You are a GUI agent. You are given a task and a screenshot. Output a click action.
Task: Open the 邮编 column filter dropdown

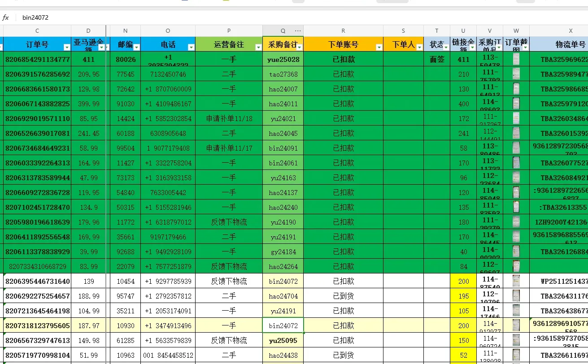(136, 47)
